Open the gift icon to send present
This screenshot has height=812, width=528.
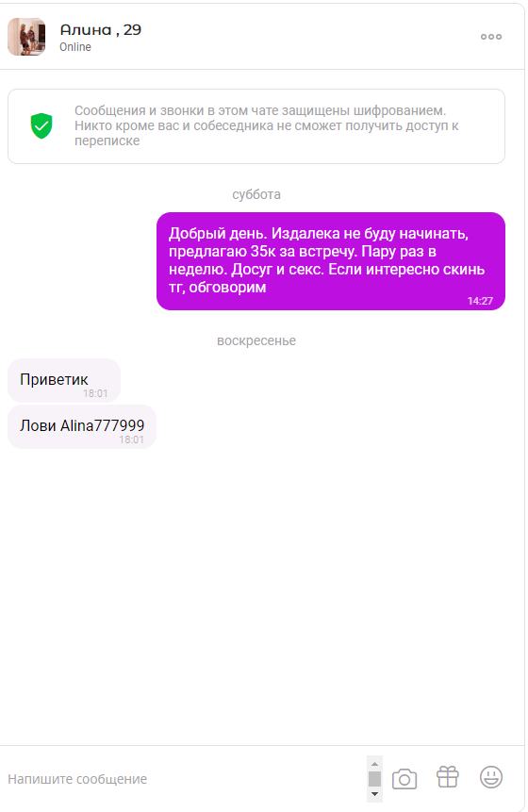pyautogui.click(x=447, y=777)
